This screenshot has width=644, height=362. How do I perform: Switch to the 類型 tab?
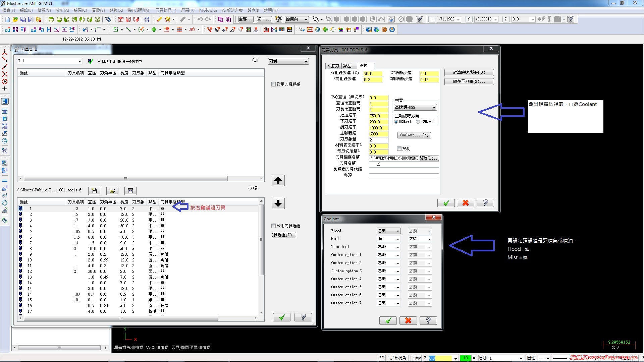347,66
